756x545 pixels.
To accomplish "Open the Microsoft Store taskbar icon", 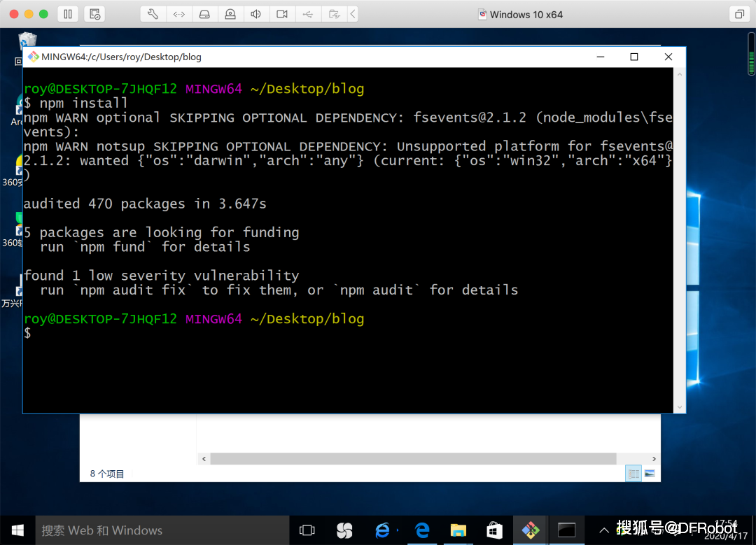I will click(494, 530).
